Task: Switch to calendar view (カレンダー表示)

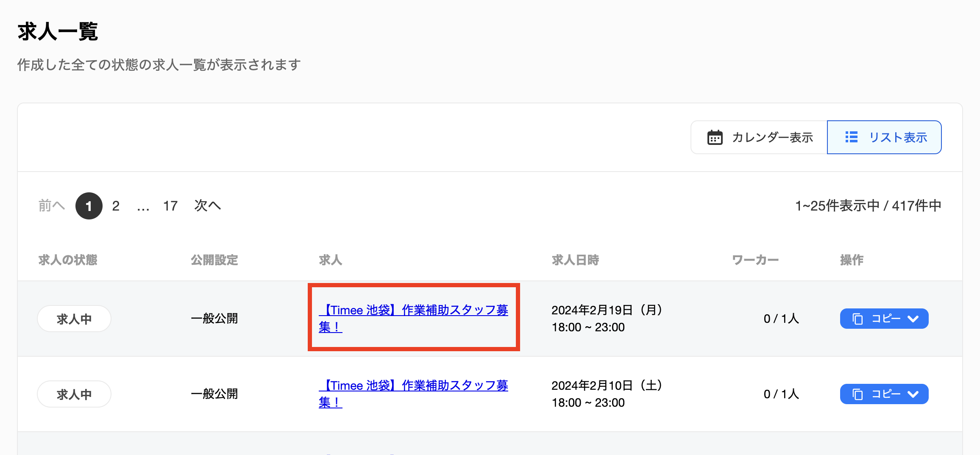Action: [x=759, y=137]
